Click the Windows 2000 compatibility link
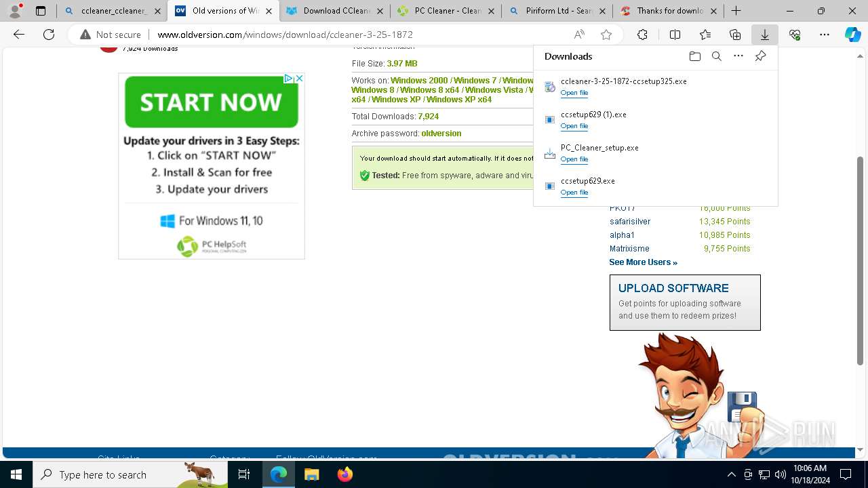Viewport: 868px width, 488px height. point(419,81)
